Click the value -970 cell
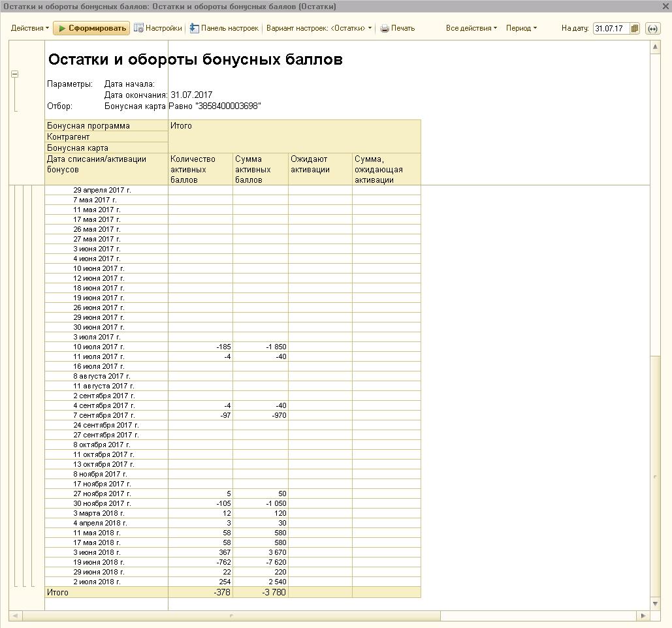672x628 pixels. [261, 416]
